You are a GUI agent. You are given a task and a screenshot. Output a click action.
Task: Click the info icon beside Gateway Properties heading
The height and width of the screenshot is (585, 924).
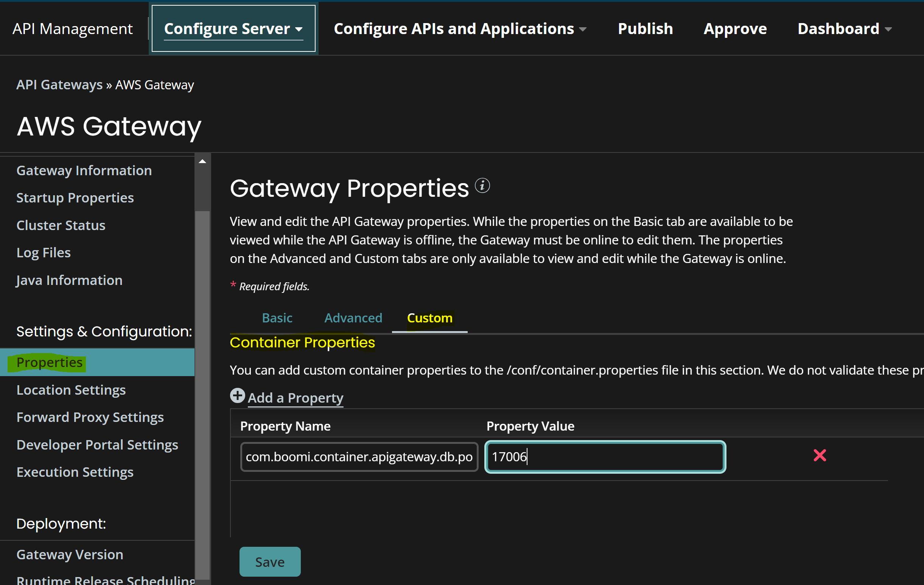[483, 185]
